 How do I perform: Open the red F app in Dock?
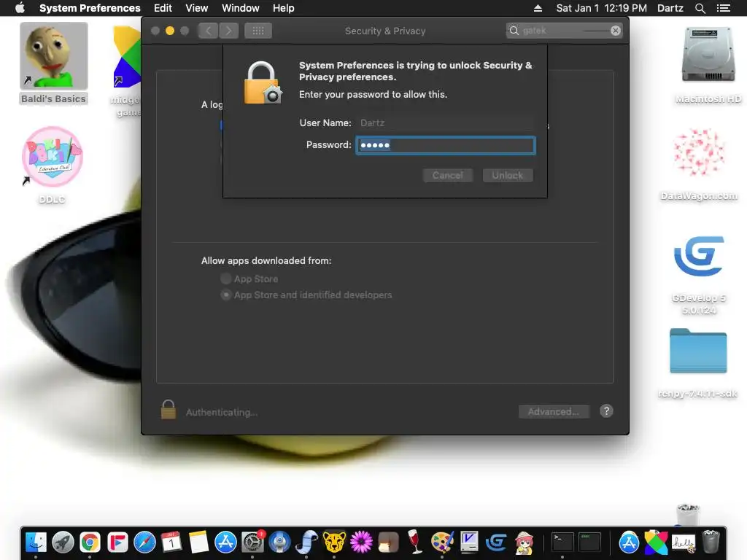click(x=117, y=542)
